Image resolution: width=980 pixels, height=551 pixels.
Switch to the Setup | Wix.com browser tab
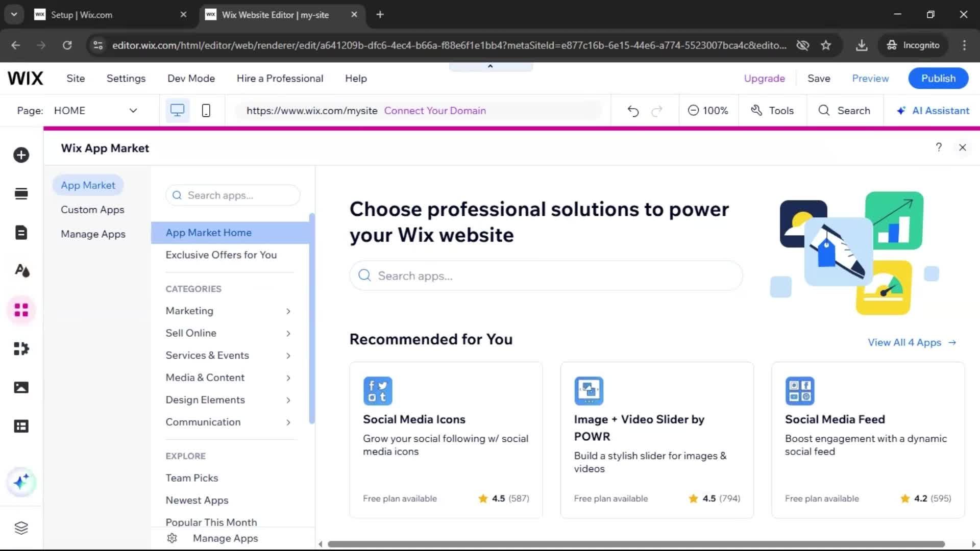(111, 15)
